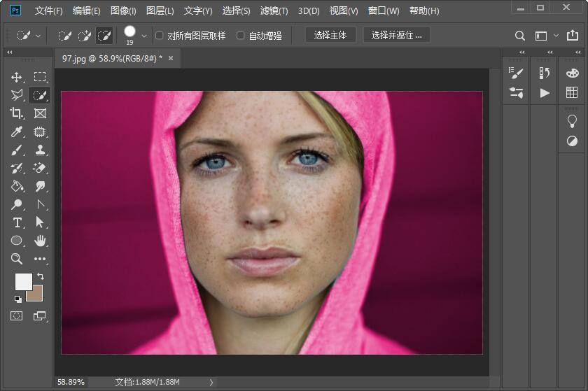Image resolution: width=588 pixels, height=391 pixels.
Task: Open the brush options dropdown arrow
Action: pos(144,36)
